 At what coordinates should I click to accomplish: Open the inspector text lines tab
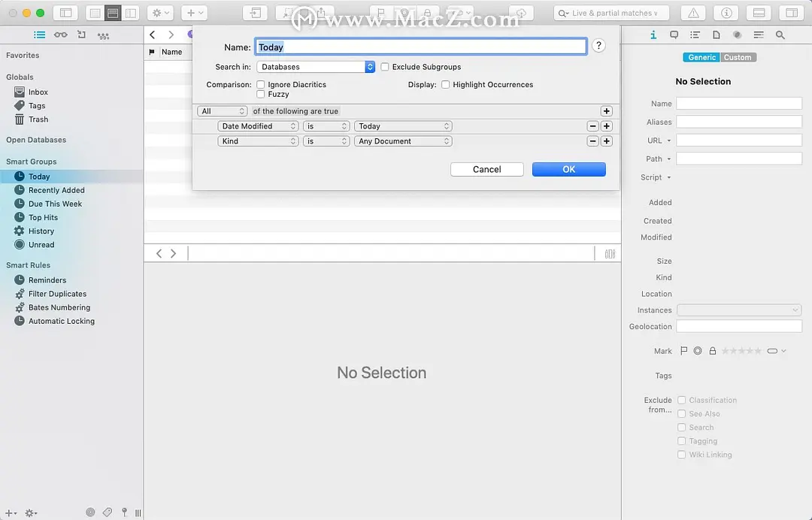(759, 35)
